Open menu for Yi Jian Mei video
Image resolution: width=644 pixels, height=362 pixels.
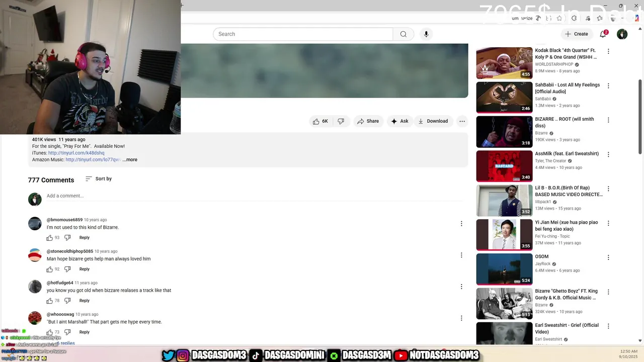[x=608, y=223]
